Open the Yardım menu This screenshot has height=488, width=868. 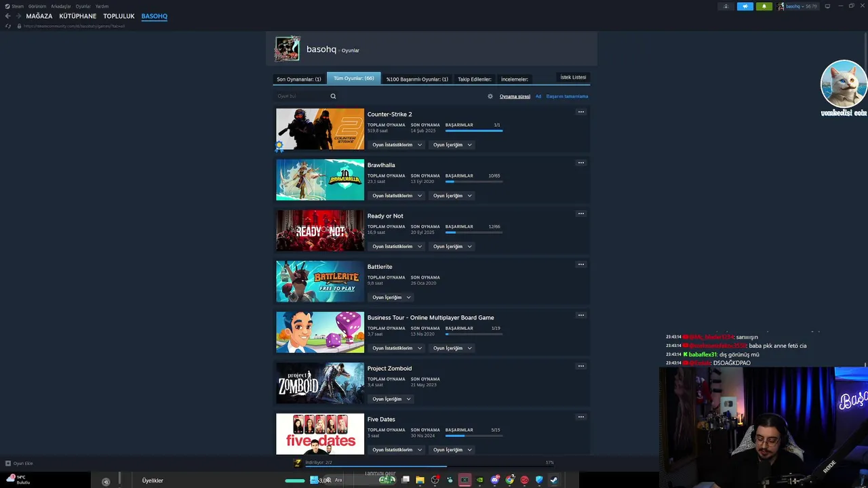tap(102, 6)
